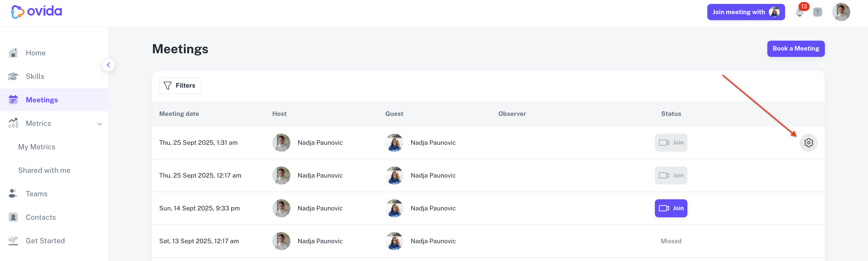Collapse the Metrics submenu arrow
The image size is (868, 261).
click(x=99, y=124)
